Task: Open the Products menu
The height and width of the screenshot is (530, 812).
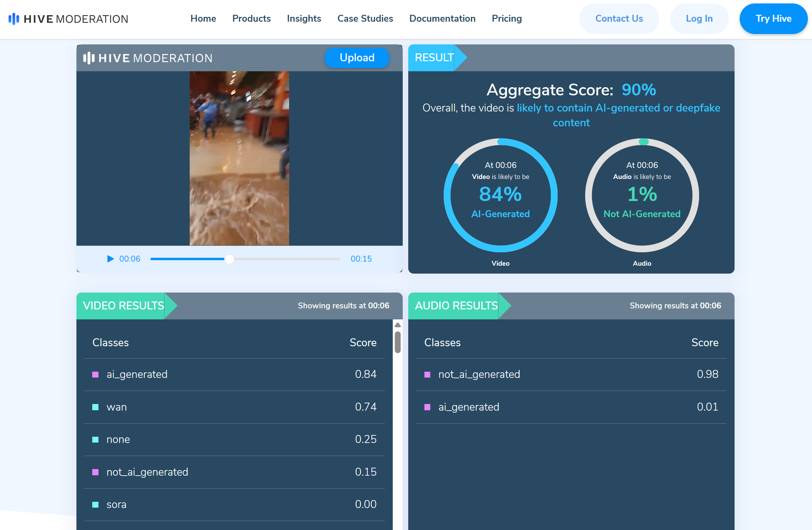Action: tap(251, 19)
